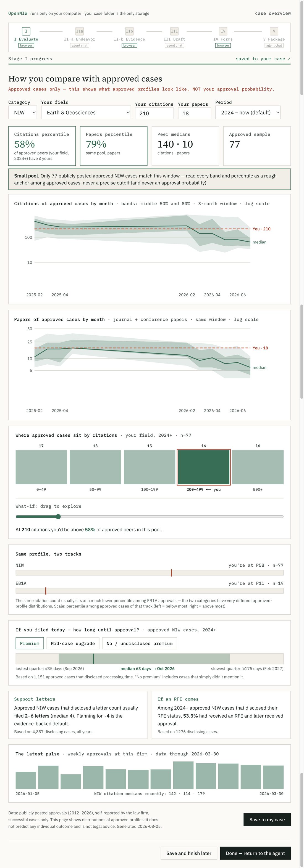Click Save to my case button
Screen dimensions: 304x868
267,819
